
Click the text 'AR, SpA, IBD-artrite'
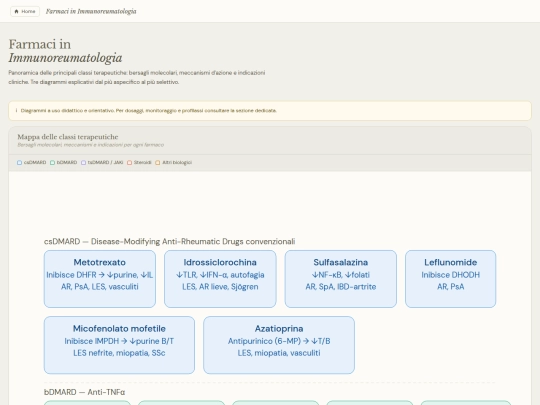[x=341, y=287]
